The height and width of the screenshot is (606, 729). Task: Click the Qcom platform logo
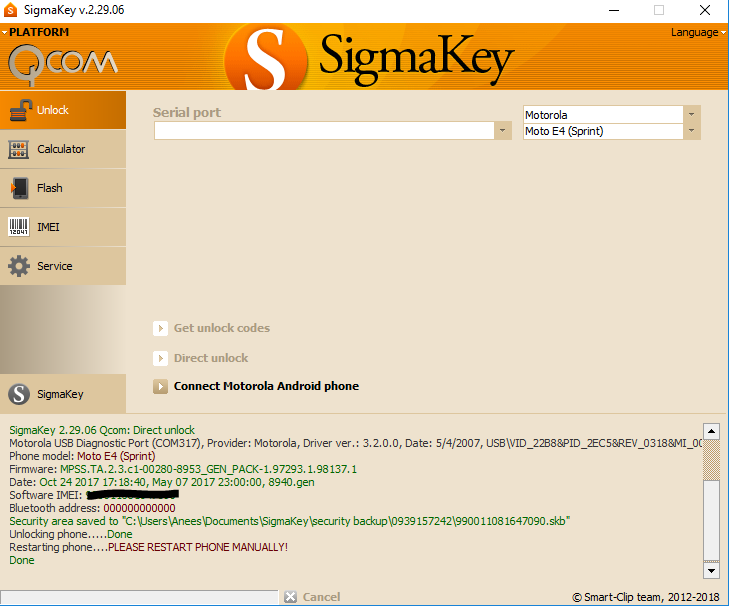coord(62,64)
